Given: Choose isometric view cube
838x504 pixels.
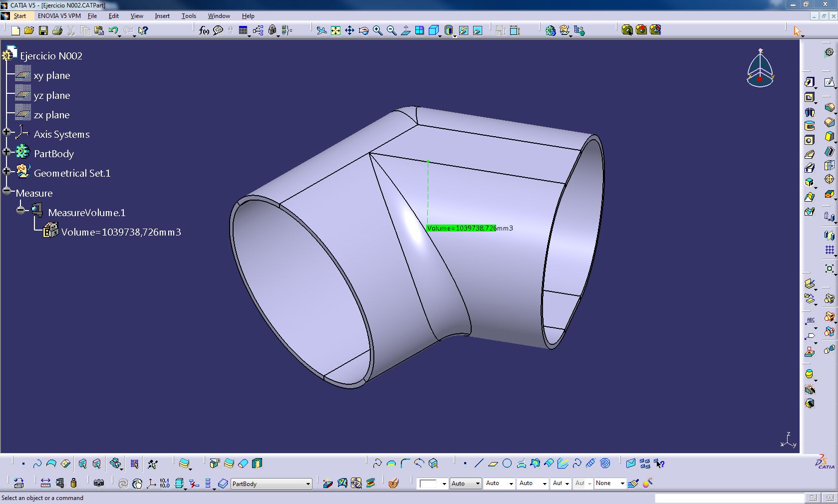Looking at the screenshot, I should [x=433, y=30].
